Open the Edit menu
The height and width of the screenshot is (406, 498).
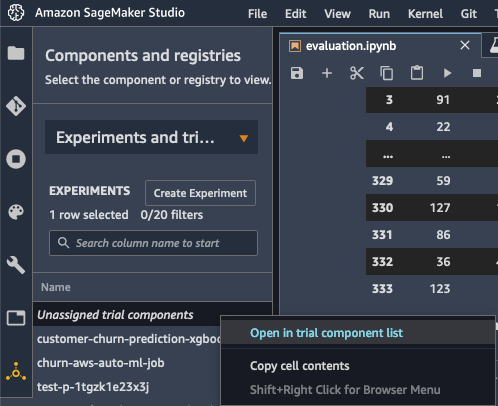[295, 14]
